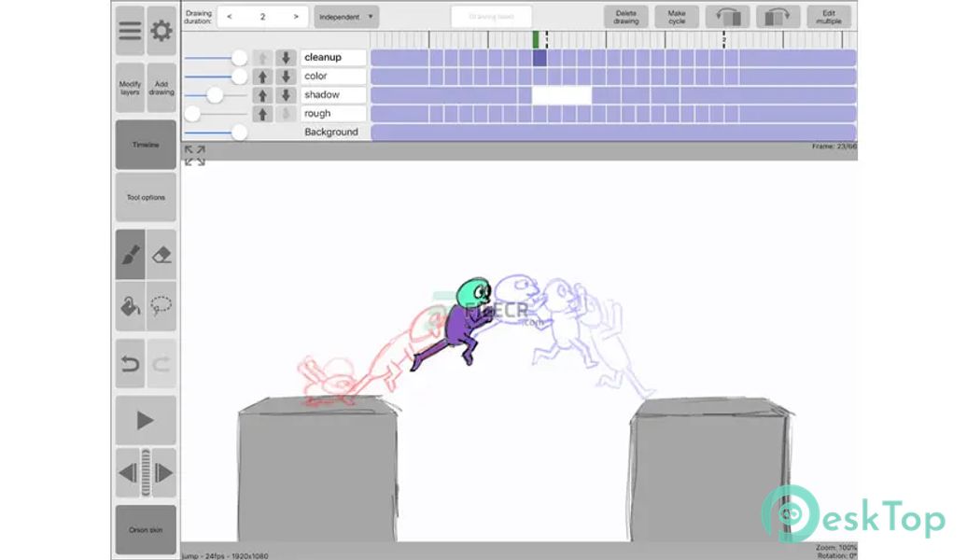Click timeline ruler second marker 2

724,39
